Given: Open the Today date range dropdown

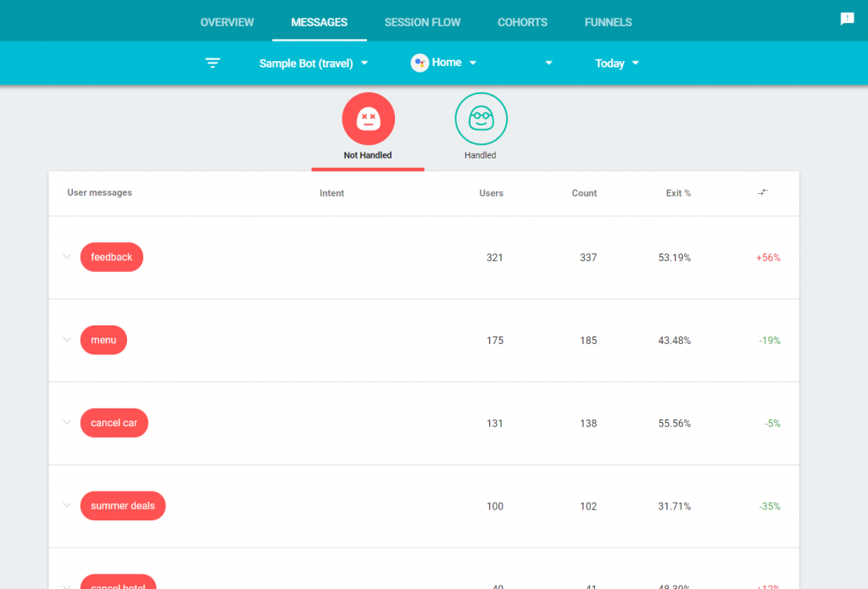Looking at the screenshot, I should tap(617, 63).
